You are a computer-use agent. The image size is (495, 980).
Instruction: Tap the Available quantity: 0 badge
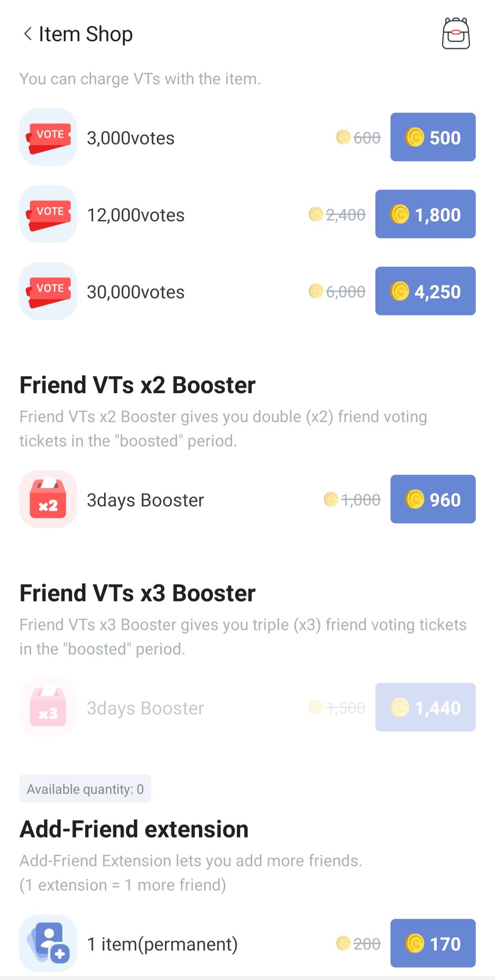(85, 789)
